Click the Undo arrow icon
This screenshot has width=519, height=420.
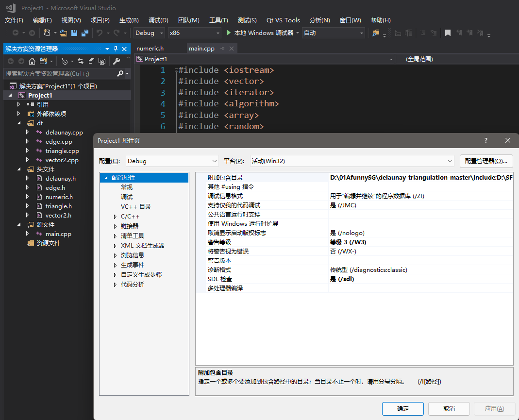(x=100, y=33)
